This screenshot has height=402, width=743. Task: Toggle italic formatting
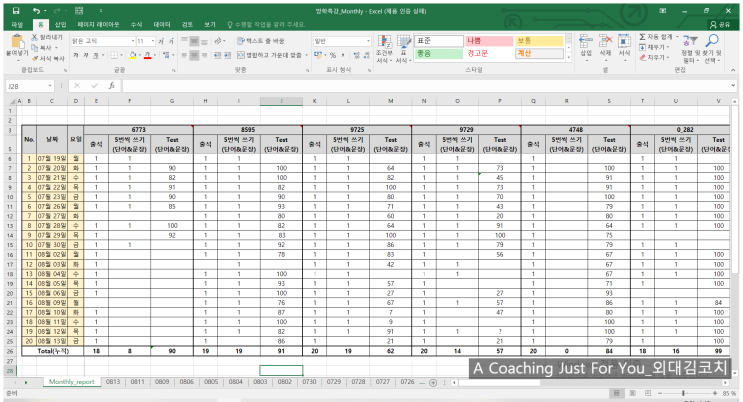[86, 55]
